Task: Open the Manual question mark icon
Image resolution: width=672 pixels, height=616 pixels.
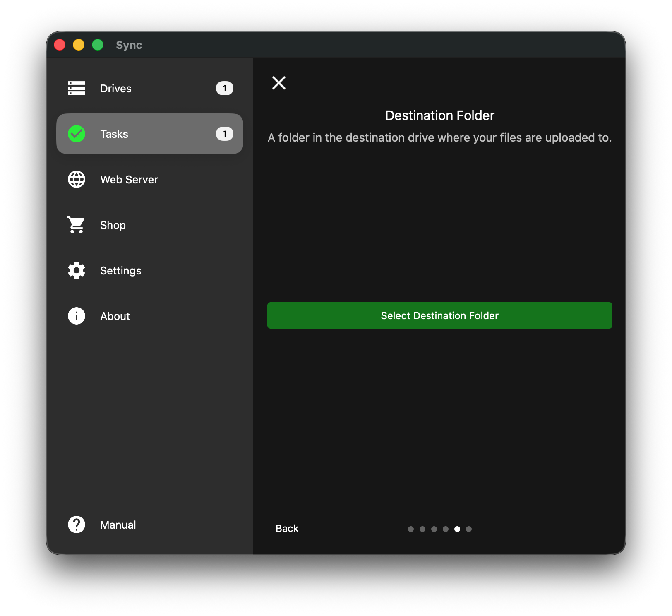Action: pyautogui.click(x=76, y=525)
